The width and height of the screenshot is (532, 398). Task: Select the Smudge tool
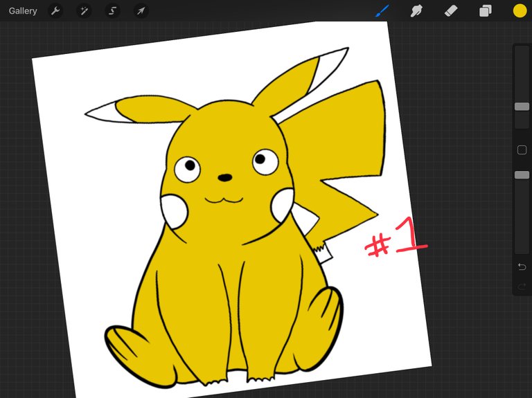coord(416,11)
